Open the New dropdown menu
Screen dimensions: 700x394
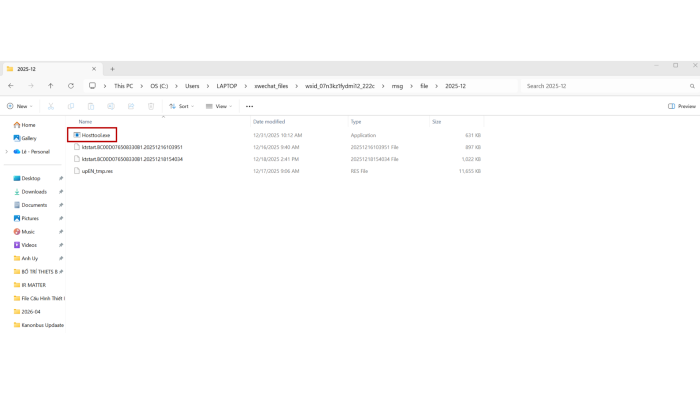point(20,106)
